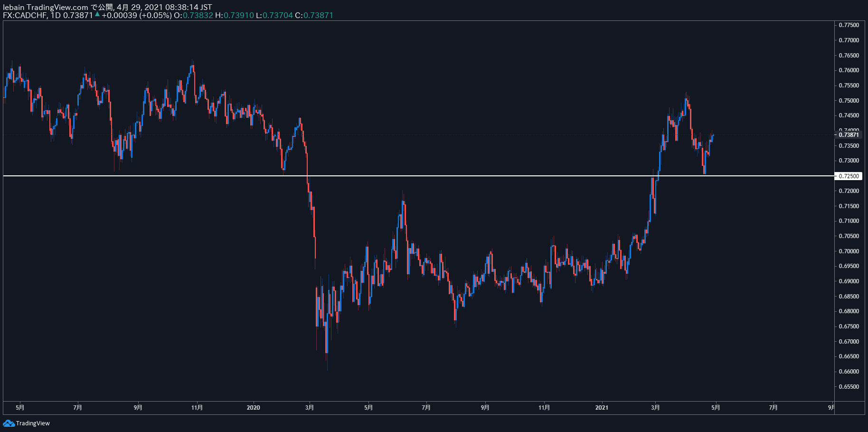Click the low value L:0.73704
868x432 pixels.
tap(274, 15)
